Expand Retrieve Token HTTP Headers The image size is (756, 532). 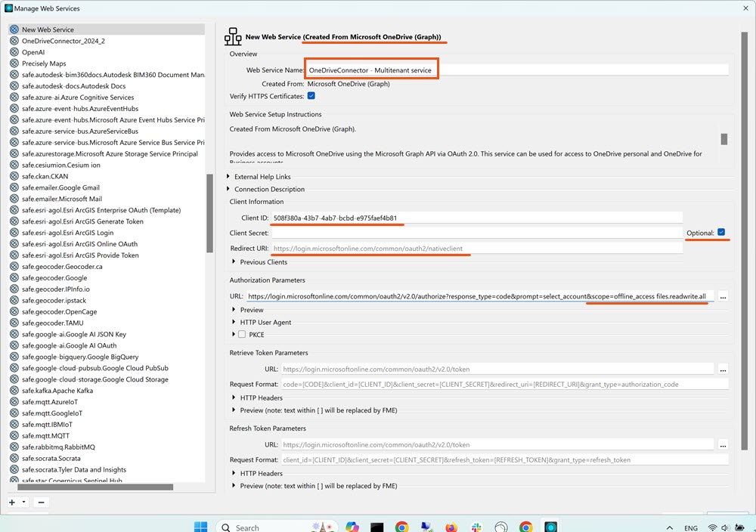coord(234,397)
